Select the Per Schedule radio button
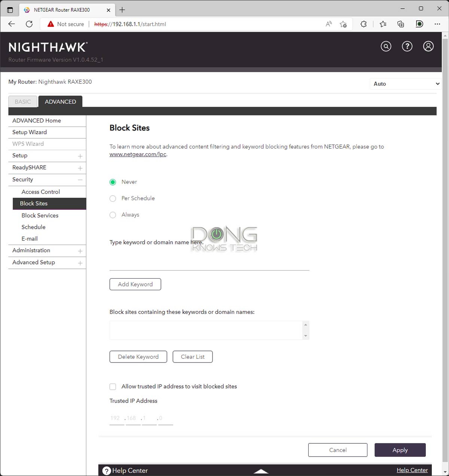The height and width of the screenshot is (476, 449). 113,198
